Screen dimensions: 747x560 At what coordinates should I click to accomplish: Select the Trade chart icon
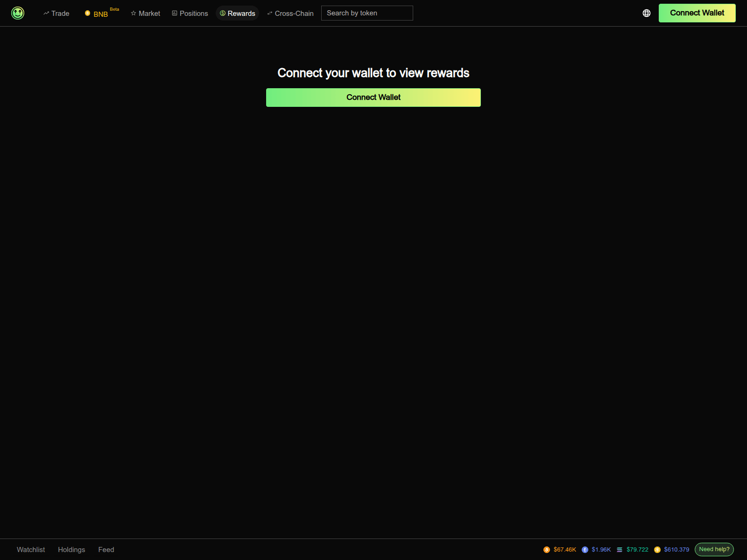[x=46, y=13]
